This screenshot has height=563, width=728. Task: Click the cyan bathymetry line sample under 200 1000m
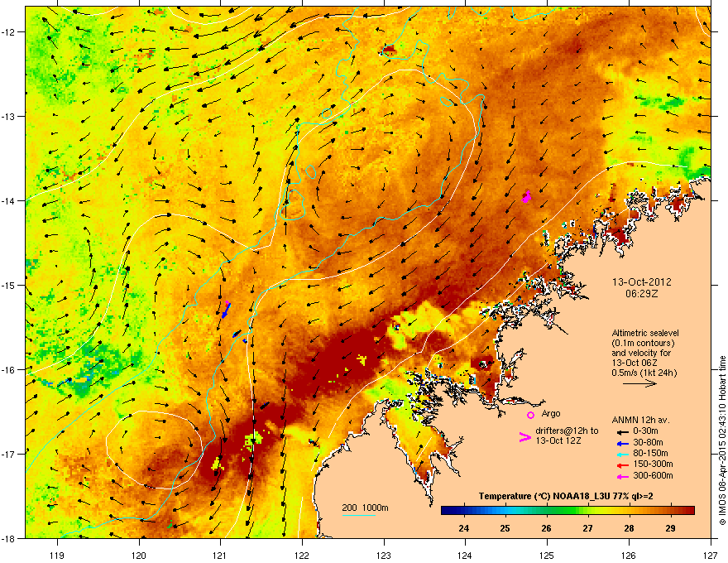(359, 516)
